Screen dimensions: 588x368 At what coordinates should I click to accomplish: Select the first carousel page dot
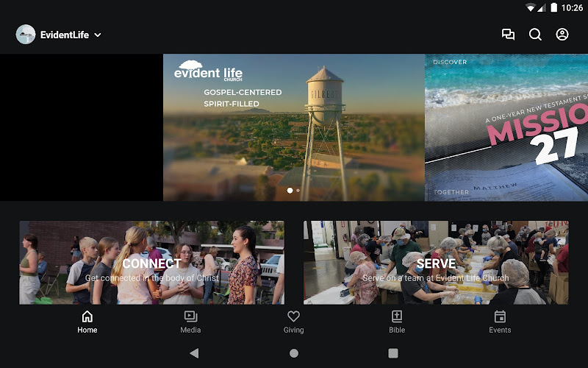290,191
